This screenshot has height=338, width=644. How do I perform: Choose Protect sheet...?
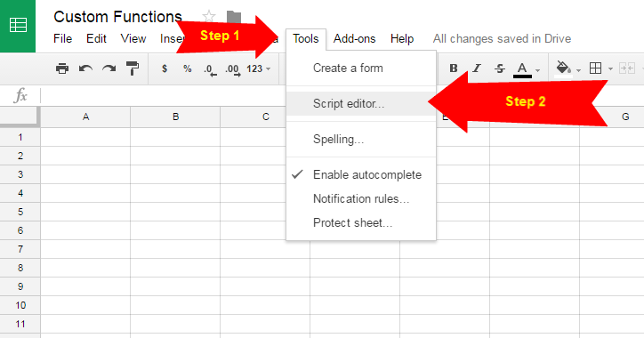point(361,222)
